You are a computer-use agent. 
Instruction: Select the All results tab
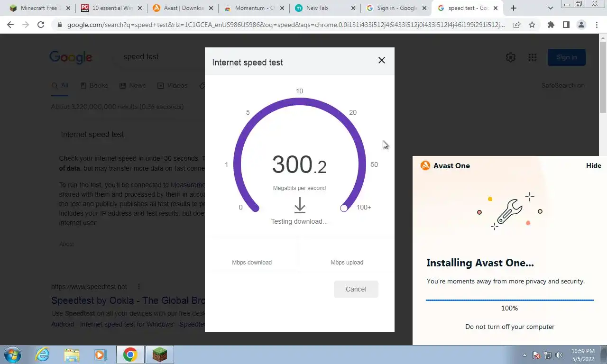(60, 86)
